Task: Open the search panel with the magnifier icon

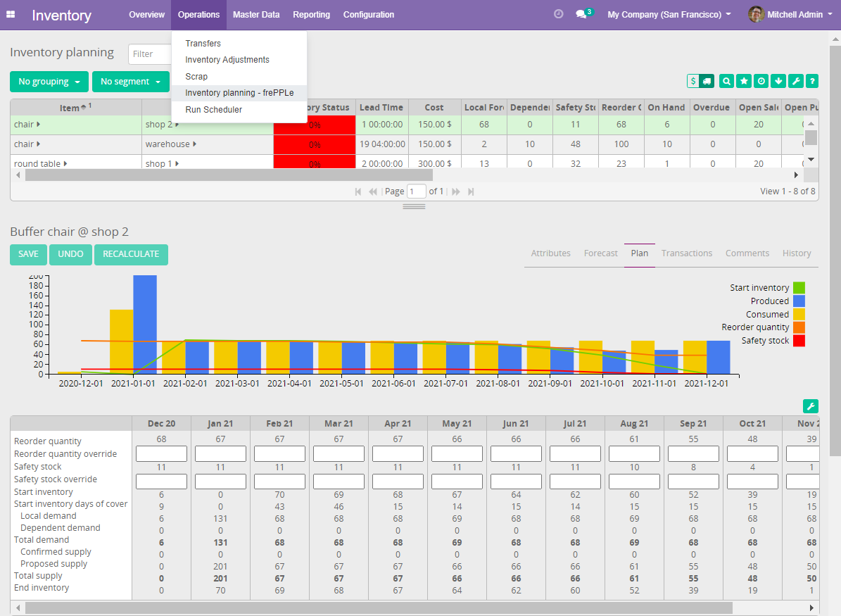Action: (726, 81)
